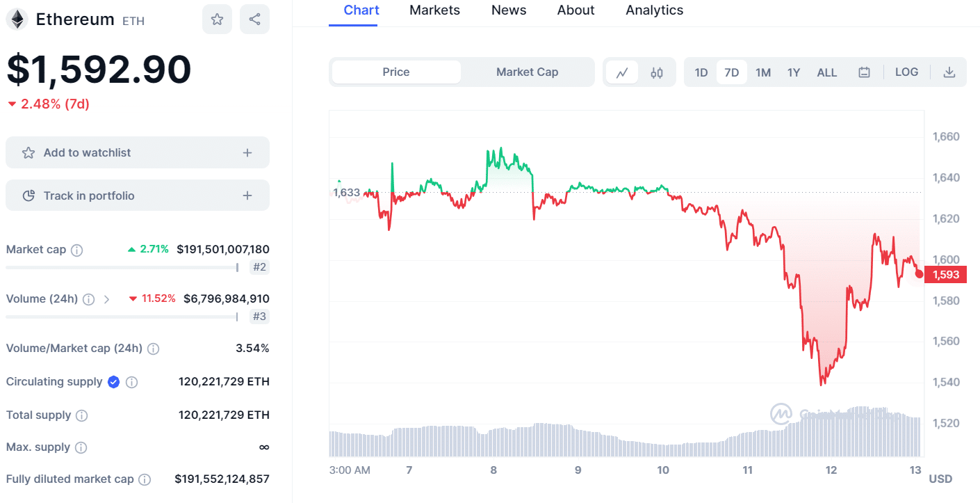Image resolution: width=980 pixels, height=503 pixels.
Task: Click the info icon beside Total supply
Action: coord(81,415)
